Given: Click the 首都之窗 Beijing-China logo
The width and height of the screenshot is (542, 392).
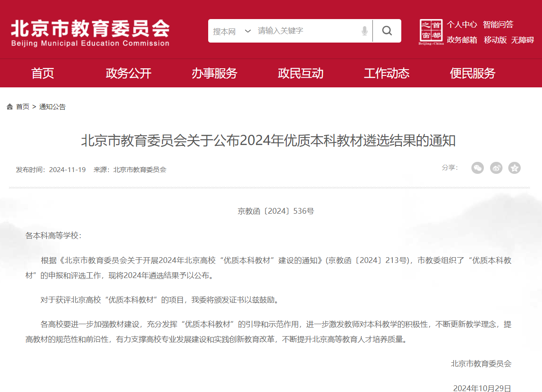Looking at the screenshot, I should (431, 32).
